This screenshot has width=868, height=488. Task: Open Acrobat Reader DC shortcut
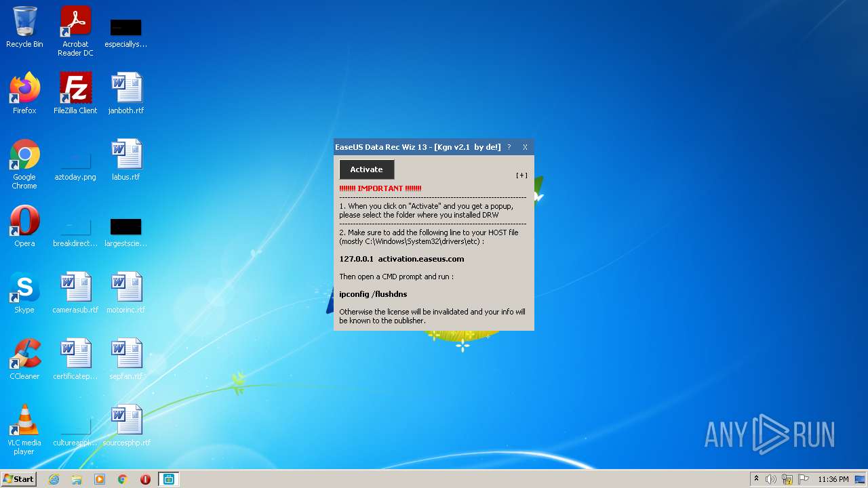75,31
